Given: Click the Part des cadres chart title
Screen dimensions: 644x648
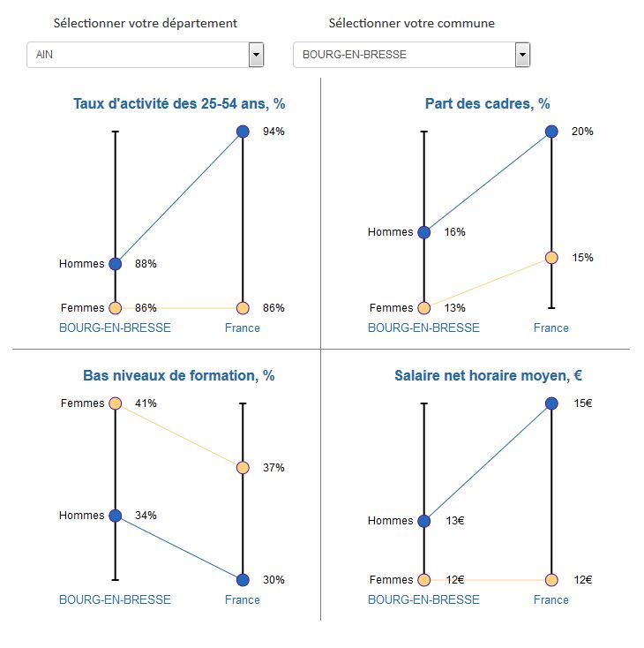Looking at the screenshot, I should pyautogui.click(x=488, y=104).
